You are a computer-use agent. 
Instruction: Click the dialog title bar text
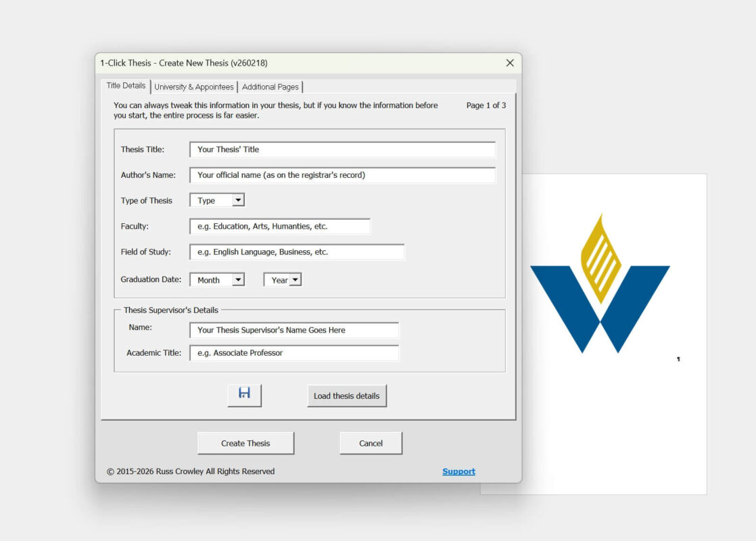coord(184,63)
